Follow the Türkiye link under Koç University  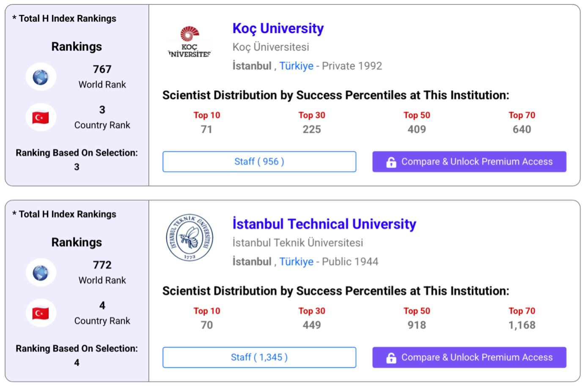coord(296,66)
